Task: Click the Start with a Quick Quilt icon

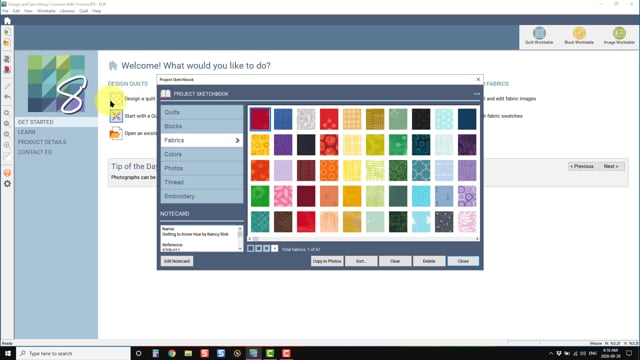Action: point(116,116)
